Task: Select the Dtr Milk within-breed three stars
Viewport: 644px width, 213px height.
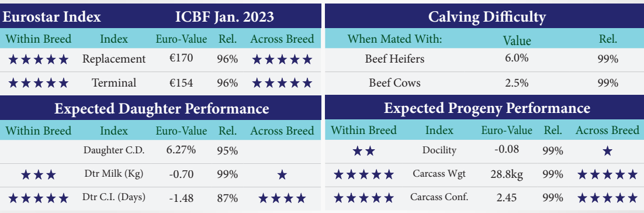Action: (38, 175)
